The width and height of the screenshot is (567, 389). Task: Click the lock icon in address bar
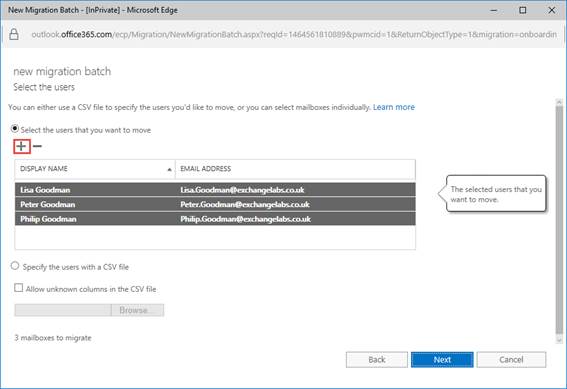(x=14, y=34)
